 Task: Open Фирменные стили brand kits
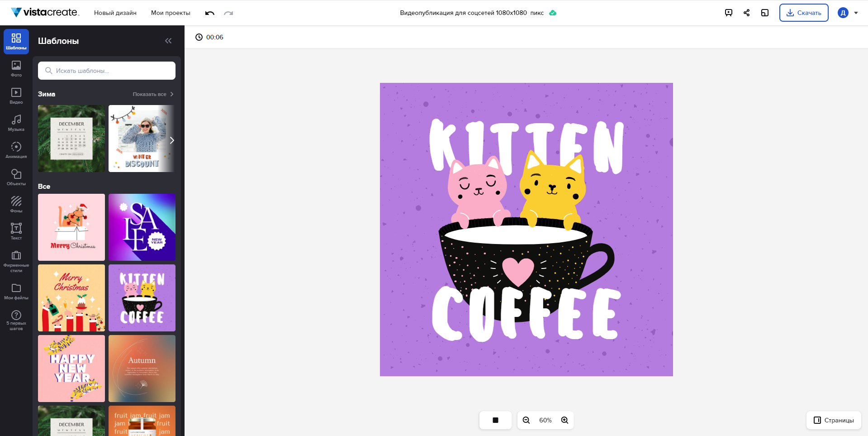[16, 262]
